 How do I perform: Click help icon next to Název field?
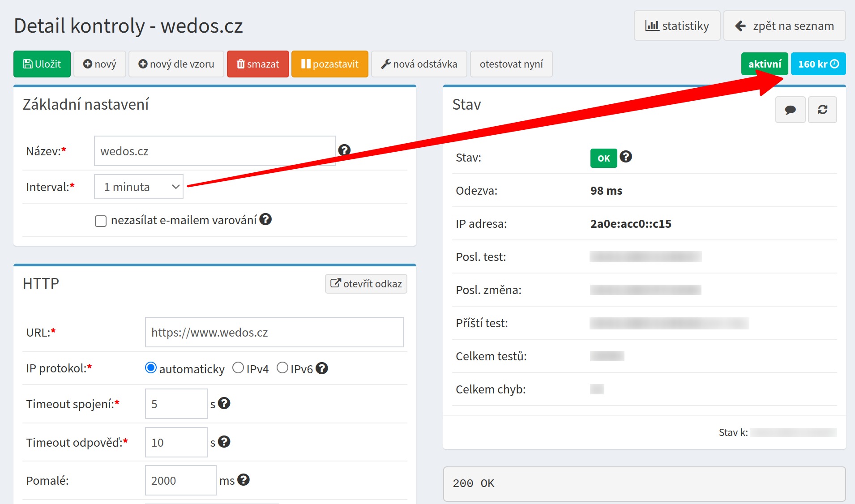(x=344, y=150)
